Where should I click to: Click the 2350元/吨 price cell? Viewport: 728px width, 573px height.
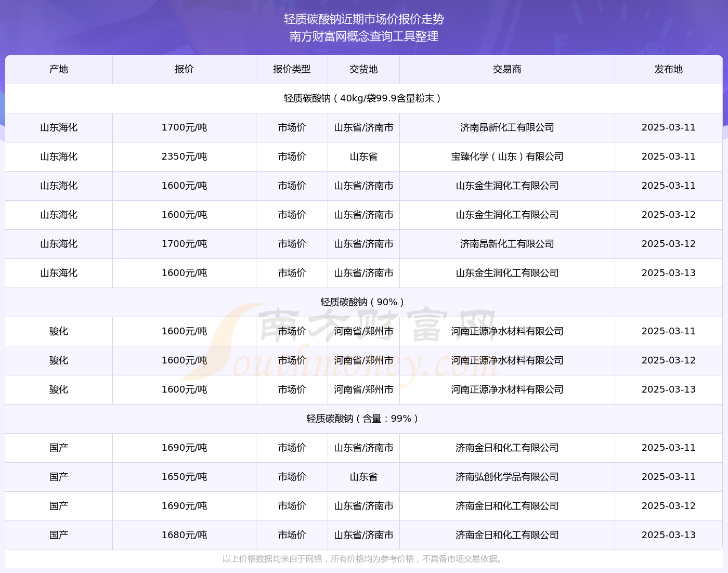pos(184,157)
